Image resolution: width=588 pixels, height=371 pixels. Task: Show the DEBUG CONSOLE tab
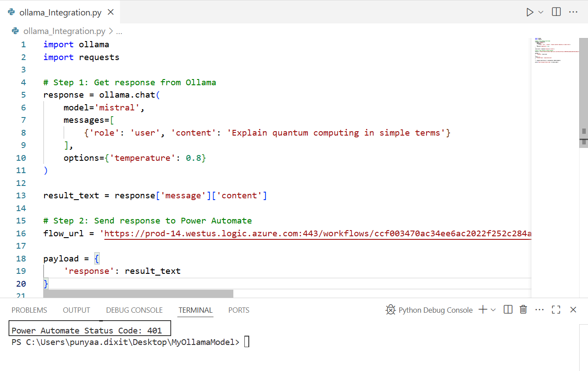[134, 310]
